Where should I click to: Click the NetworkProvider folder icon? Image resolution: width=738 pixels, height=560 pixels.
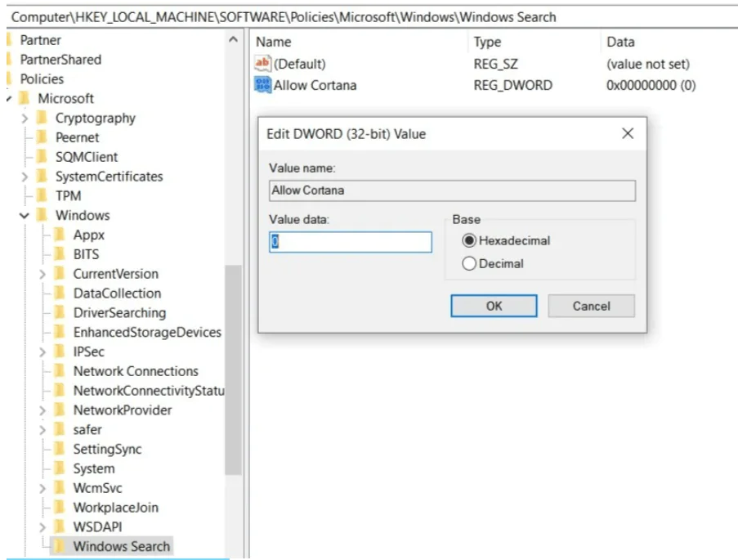[x=60, y=410]
